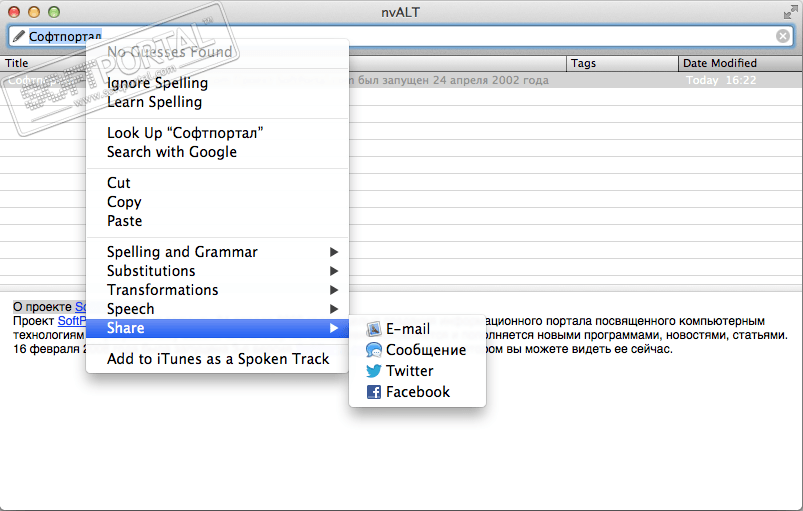Click the yellow minimize window button
This screenshot has width=803, height=511.
tap(34, 11)
